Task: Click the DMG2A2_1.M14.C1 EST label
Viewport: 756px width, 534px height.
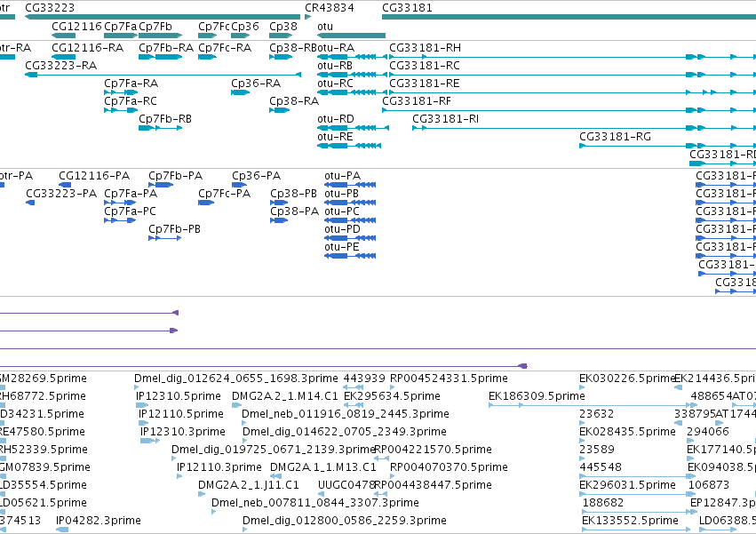Action: click(285, 396)
